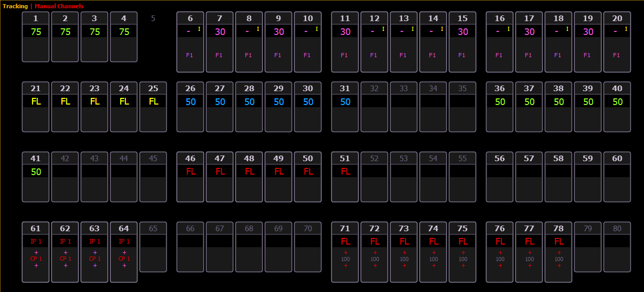Select channel 36 showing green 50
The image size is (644, 292).
point(500,107)
